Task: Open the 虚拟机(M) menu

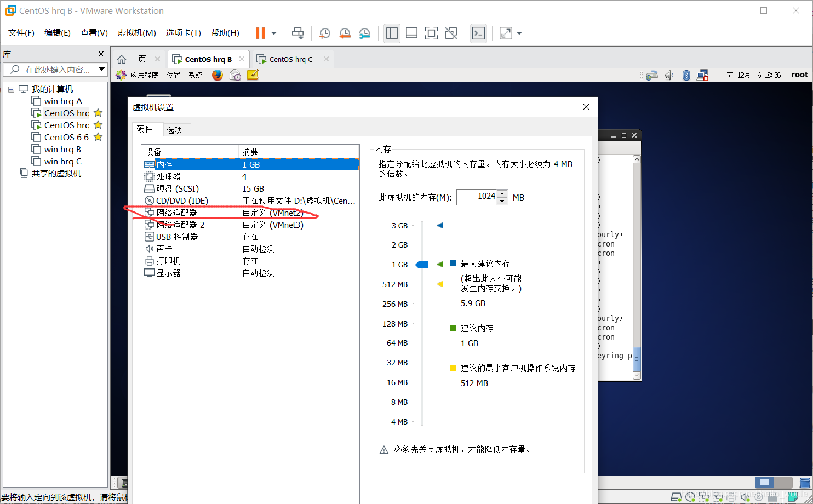Action: [x=137, y=33]
